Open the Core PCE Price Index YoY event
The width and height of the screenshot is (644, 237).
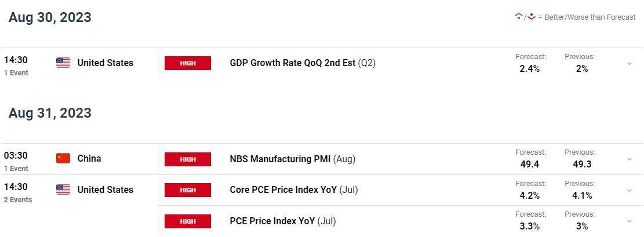coord(294,189)
